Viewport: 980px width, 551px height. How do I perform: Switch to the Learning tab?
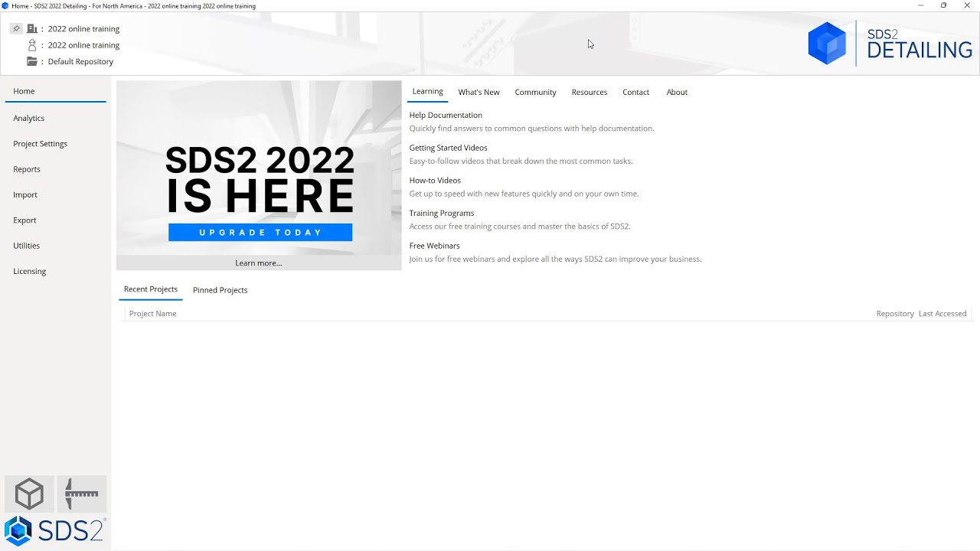pyautogui.click(x=427, y=91)
